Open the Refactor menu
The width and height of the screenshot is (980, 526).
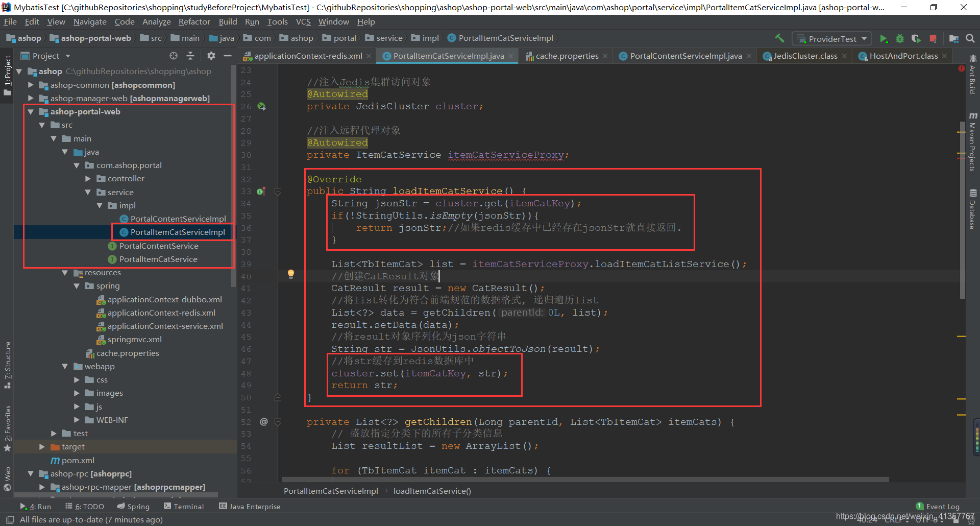coord(194,22)
